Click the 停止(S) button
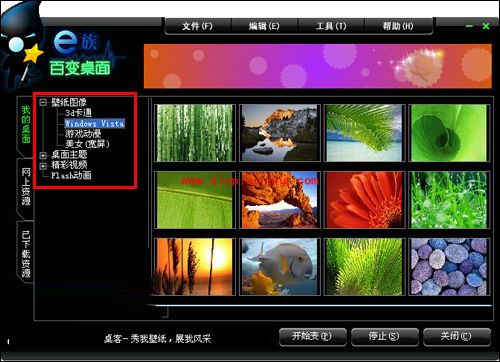Image resolution: width=500 pixels, height=362 pixels. pos(384,337)
